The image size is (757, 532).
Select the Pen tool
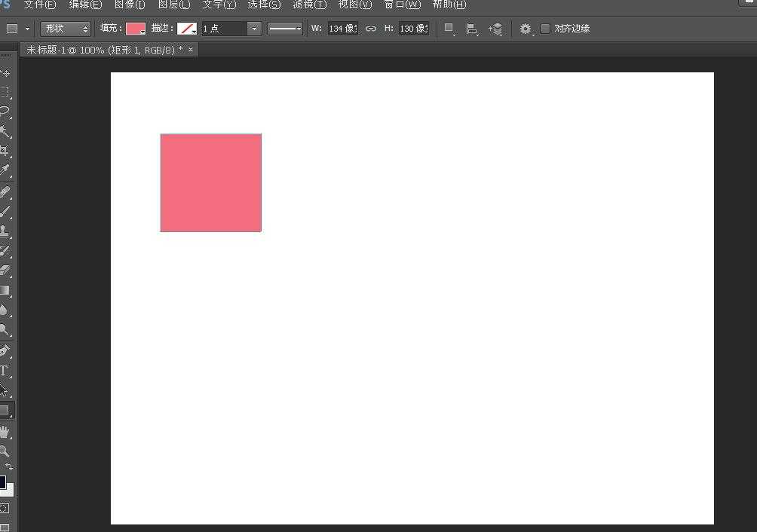5,351
